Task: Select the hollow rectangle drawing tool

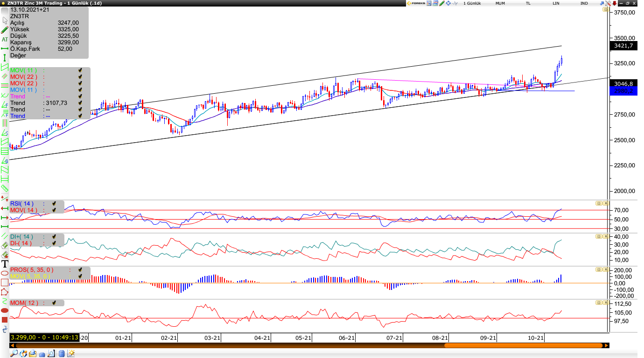Action: 5,282
